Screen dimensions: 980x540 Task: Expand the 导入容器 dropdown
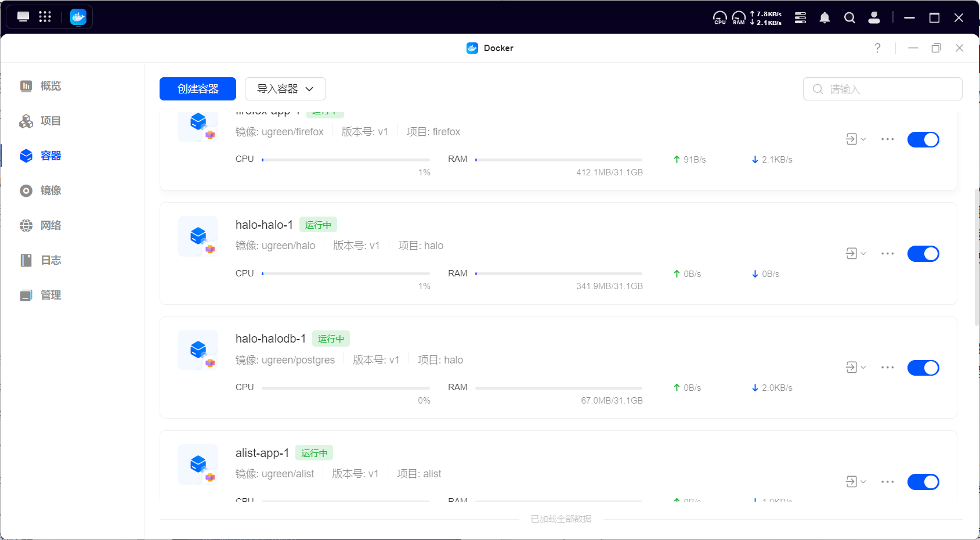point(285,89)
